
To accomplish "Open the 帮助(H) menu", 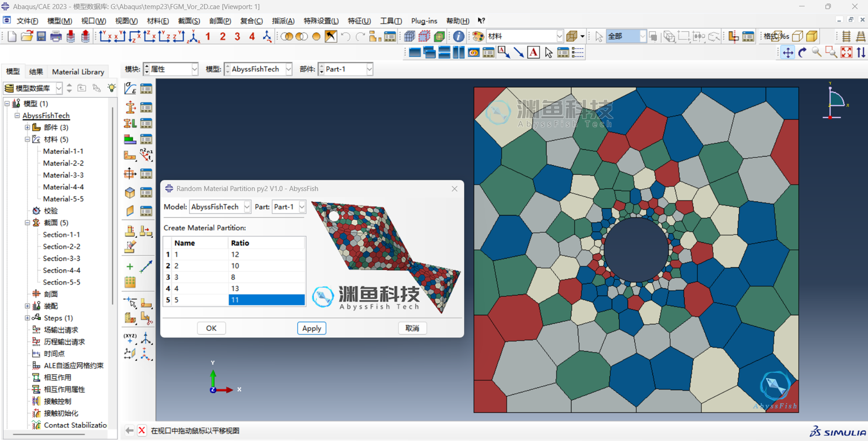I will (x=458, y=21).
